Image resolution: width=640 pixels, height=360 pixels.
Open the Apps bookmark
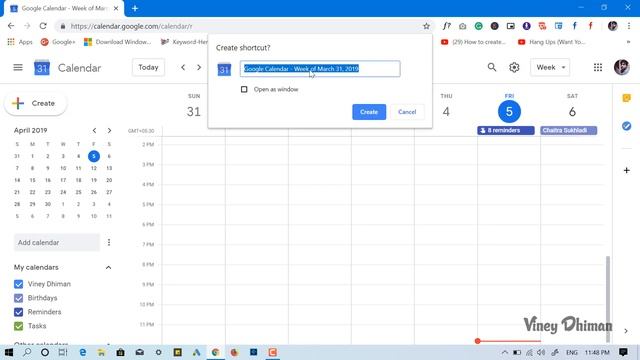coord(20,42)
